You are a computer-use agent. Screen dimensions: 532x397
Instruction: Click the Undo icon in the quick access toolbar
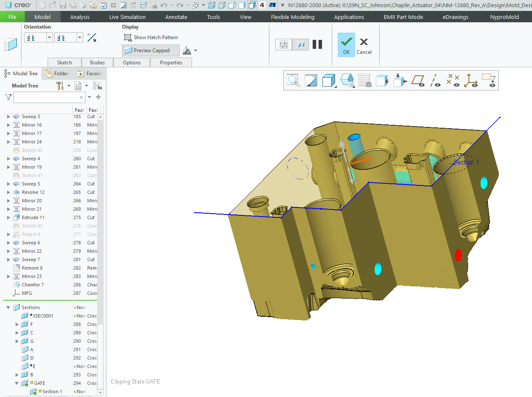(x=163, y=6)
